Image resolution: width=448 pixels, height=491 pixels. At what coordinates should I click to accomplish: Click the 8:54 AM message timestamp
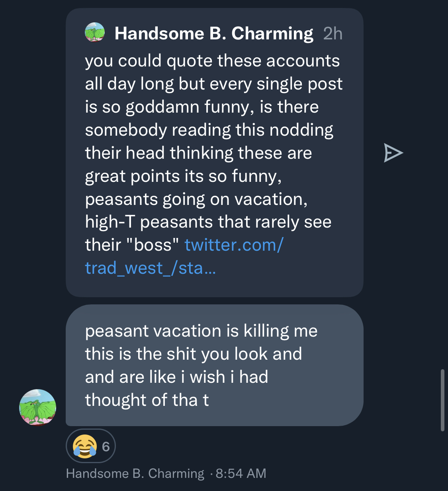pos(241,473)
